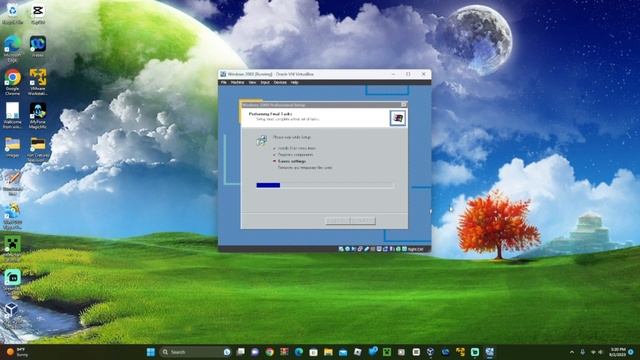Click the disabled Back button in setup

(337, 221)
